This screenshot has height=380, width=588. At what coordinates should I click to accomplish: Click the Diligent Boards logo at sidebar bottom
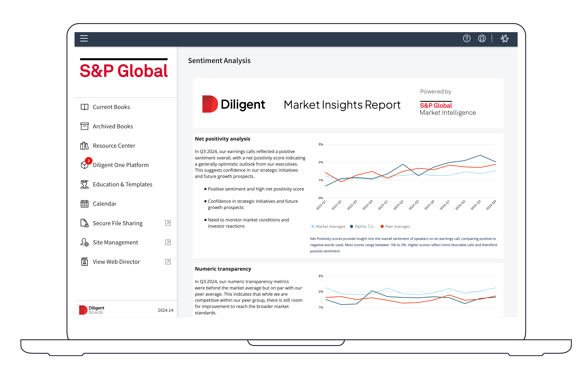pyautogui.click(x=92, y=310)
